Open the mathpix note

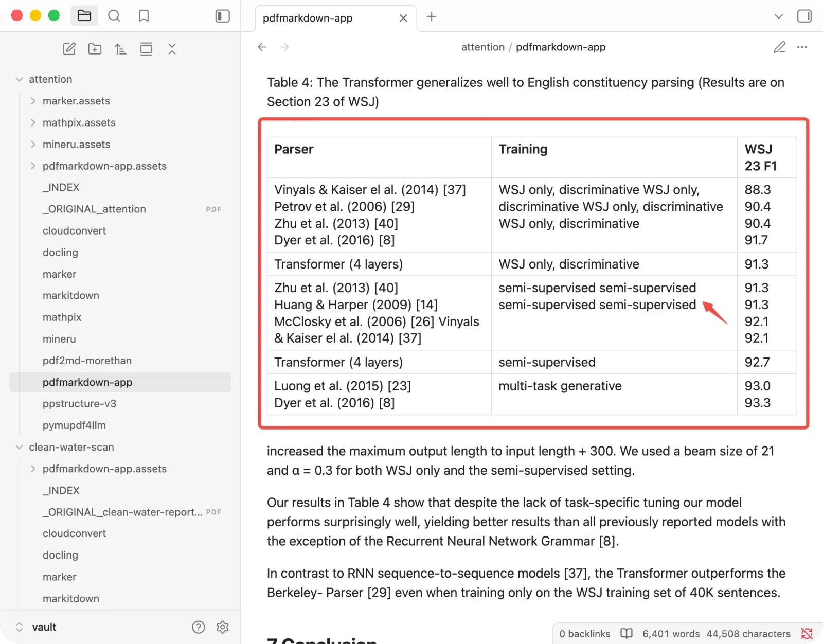pyautogui.click(x=120, y=317)
